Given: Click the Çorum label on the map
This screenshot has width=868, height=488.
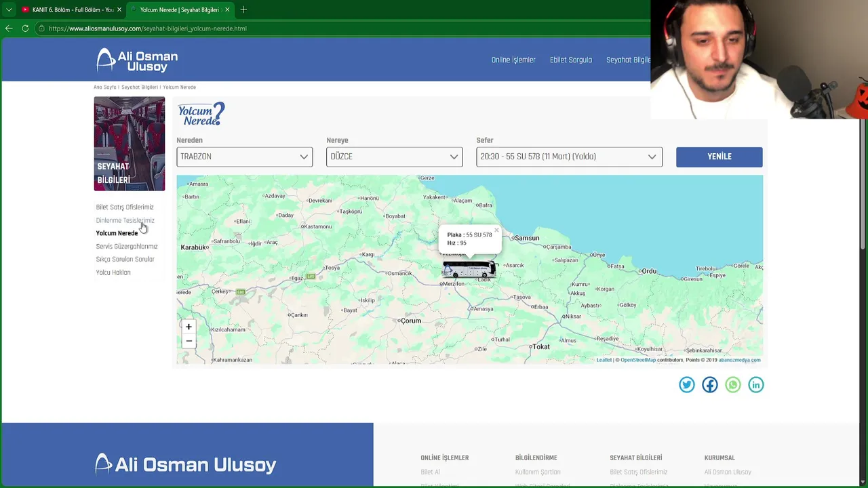Looking at the screenshot, I should coord(411,321).
